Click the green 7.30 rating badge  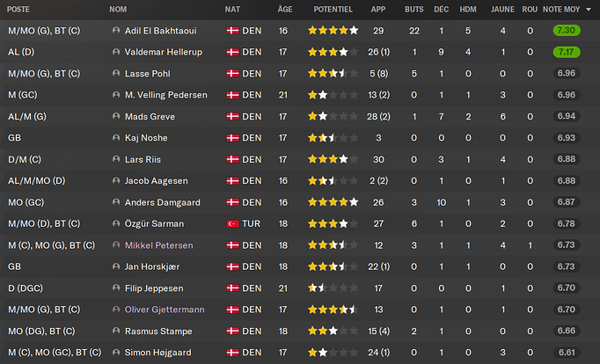point(566,30)
